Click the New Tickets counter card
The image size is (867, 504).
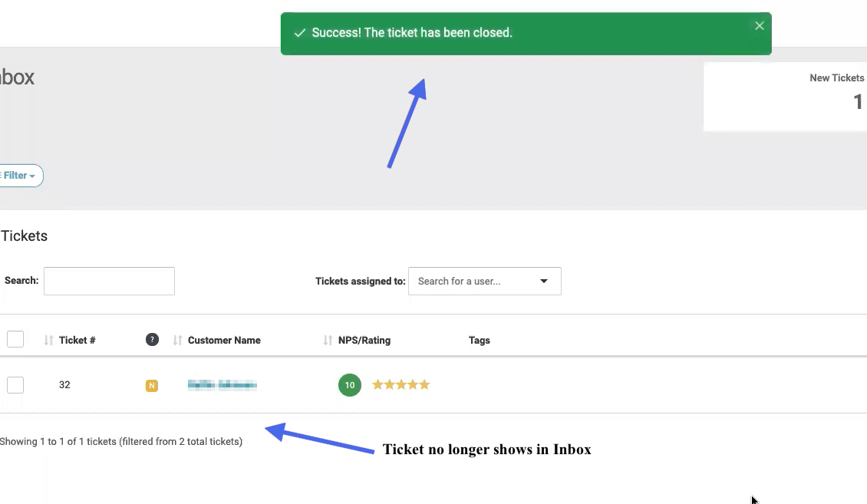pyautogui.click(x=785, y=97)
